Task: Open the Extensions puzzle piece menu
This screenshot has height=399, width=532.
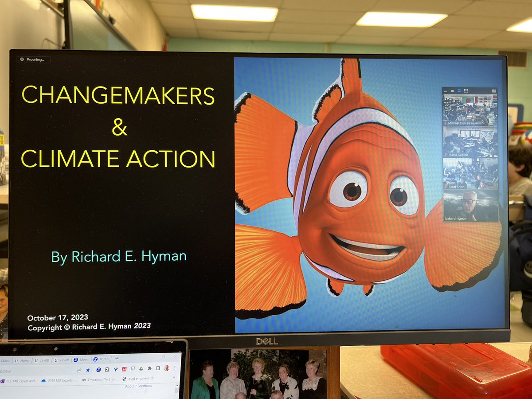Action: pos(149,368)
